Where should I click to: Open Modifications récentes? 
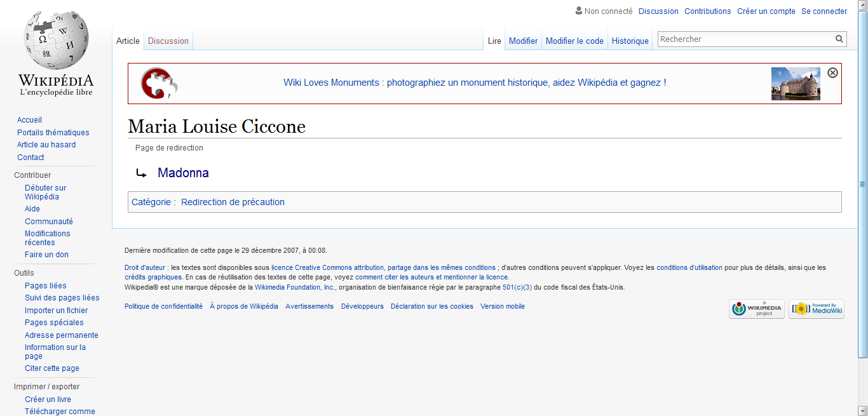click(x=48, y=238)
